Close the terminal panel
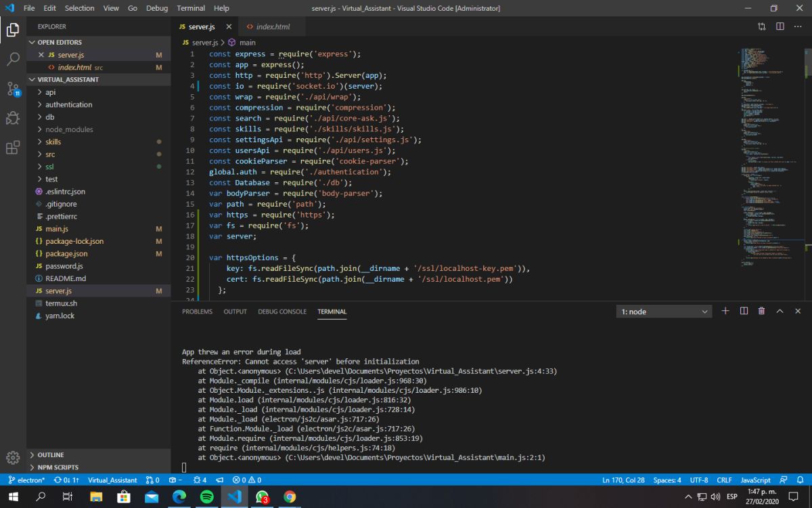Image resolution: width=812 pixels, height=508 pixels. click(797, 311)
